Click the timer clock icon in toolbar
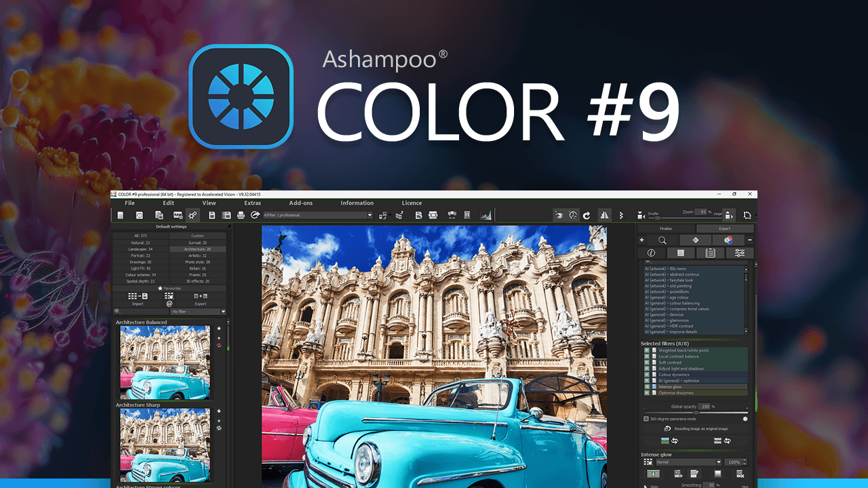Screen dimensions: 868x488 point(573,215)
